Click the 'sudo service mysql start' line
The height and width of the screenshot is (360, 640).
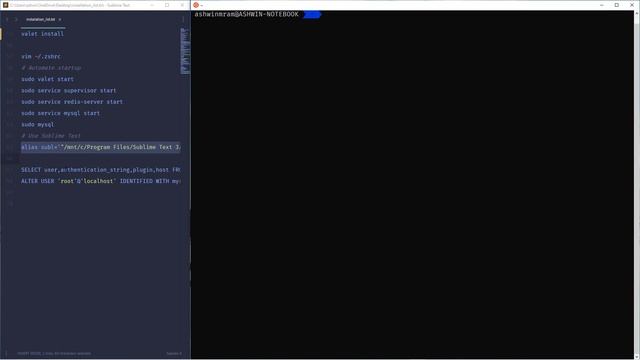pos(60,113)
